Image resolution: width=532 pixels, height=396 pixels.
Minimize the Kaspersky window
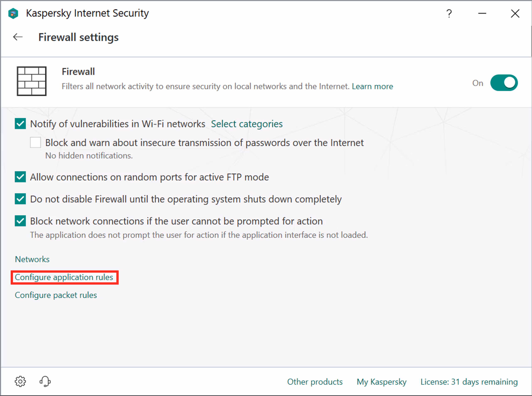pyautogui.click(x=482, y=13)
